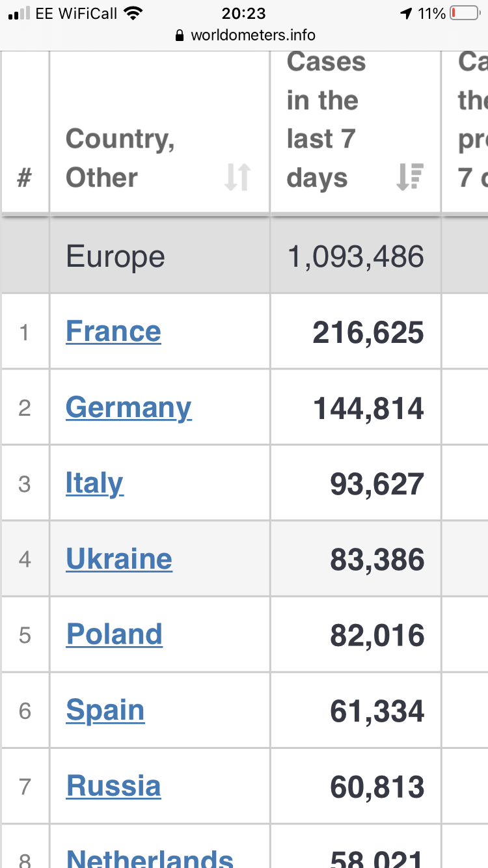Follow the Italy link
488x868 pixels.
94,483
